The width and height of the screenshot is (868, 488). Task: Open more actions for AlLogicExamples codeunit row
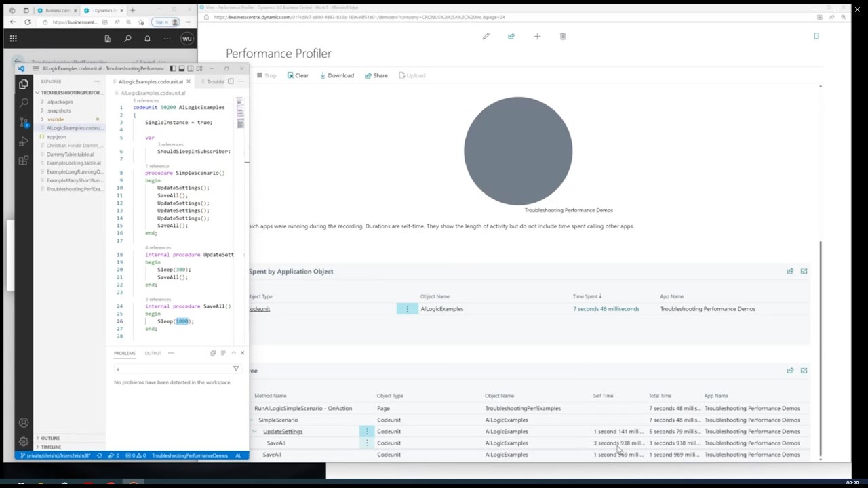[x=407, y=309]
